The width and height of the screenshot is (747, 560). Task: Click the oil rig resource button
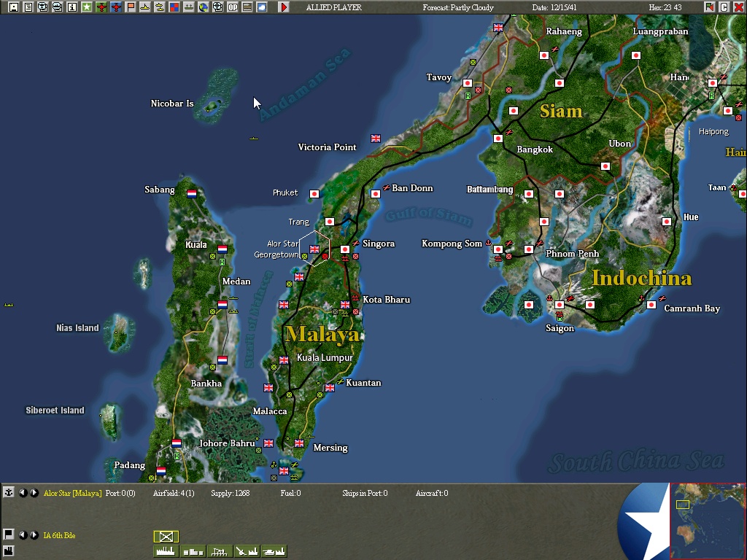[x=220, y=551]
